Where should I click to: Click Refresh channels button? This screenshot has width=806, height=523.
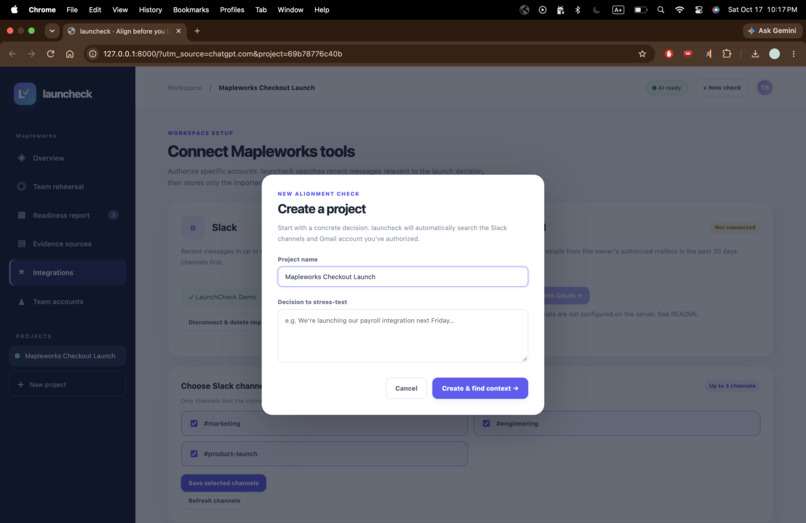(x=214, y=500)
